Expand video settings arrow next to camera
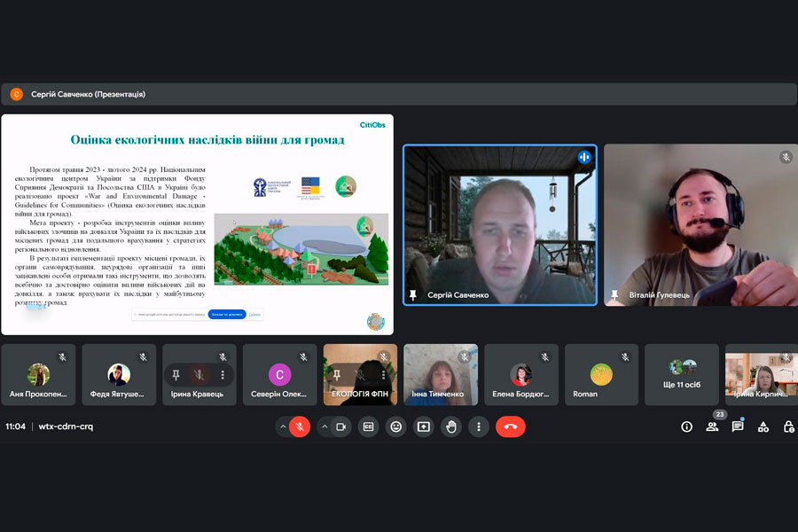Image resolution: width=798 pixels, height=532 pixels. (325, 426)
